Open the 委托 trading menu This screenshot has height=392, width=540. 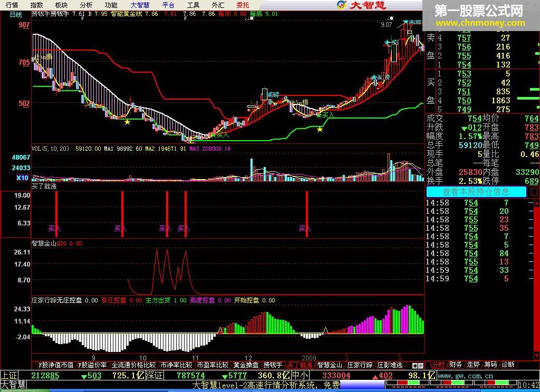pyautogui.click(x=243, y=5)
